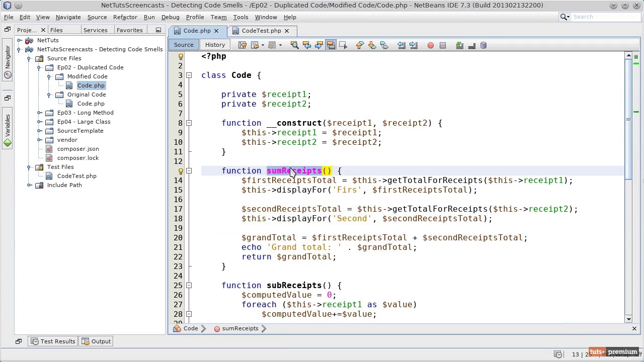
Task: Start macro recording with red circle icon
Action: point(431,45)
